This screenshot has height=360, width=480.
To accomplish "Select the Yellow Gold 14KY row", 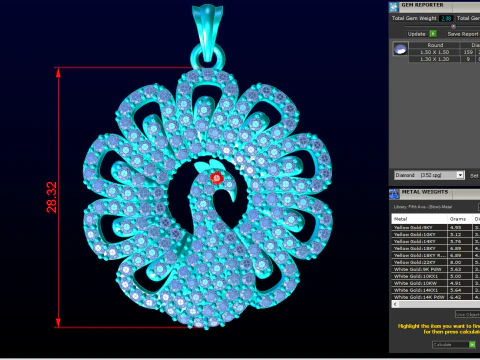I will click(x=436, y=241).
